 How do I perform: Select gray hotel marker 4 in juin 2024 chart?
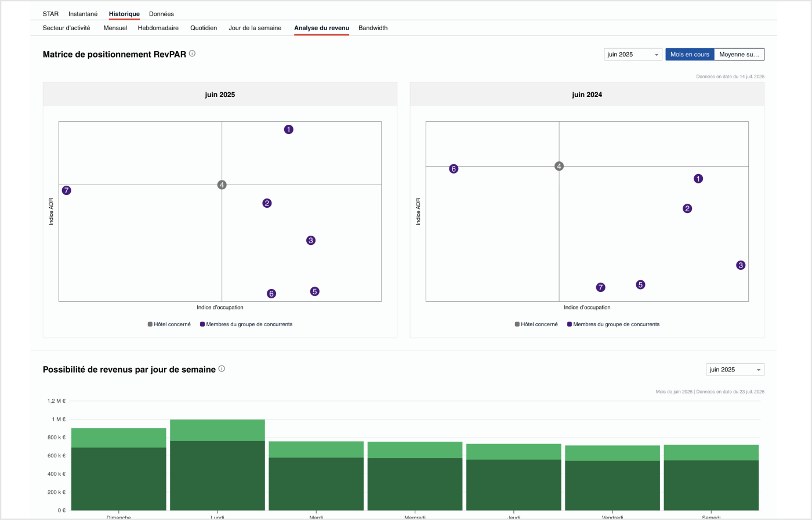559,166
